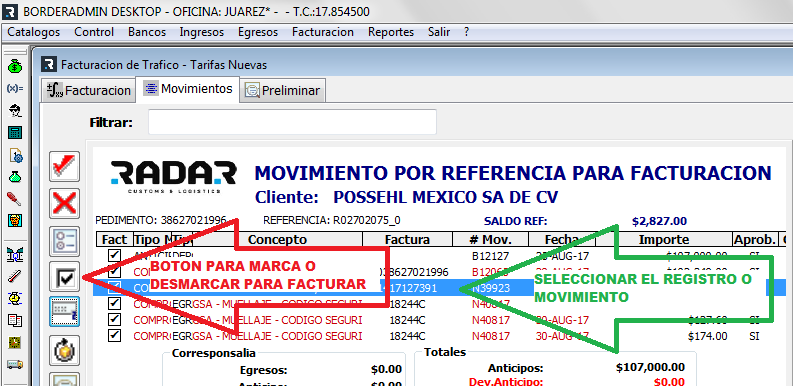Switch to the Facturacion tab
This screenshot has height=386, width=793.
pos(89,91)
